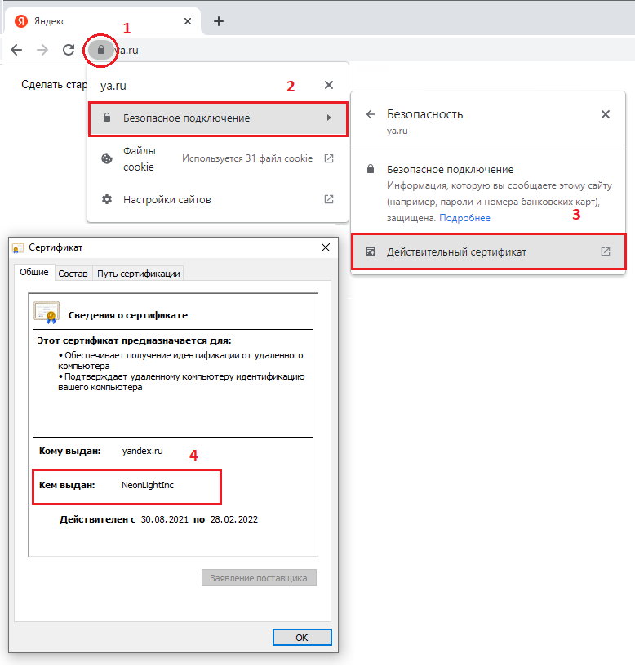Open Настройки сайтов menu entry
This screenshot has width=635, height=672.
(x=167, y=199)
